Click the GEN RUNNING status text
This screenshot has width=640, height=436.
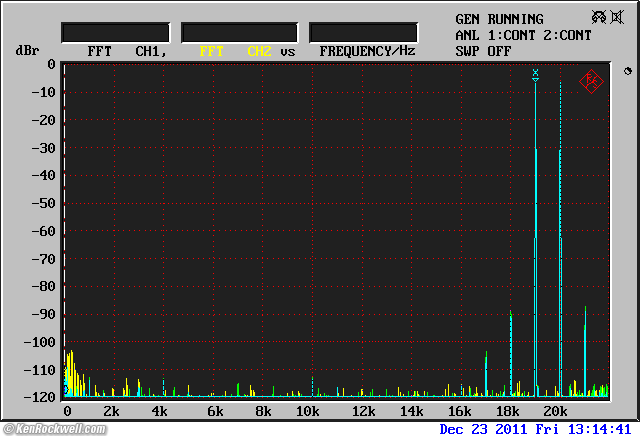[x=499, y=19]
